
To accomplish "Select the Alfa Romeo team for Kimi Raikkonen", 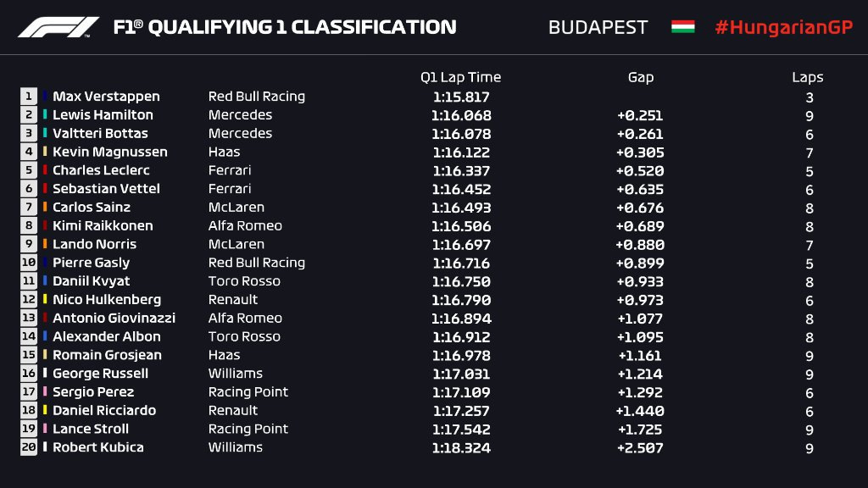I will pyautogui.click(x=245, y=225).
